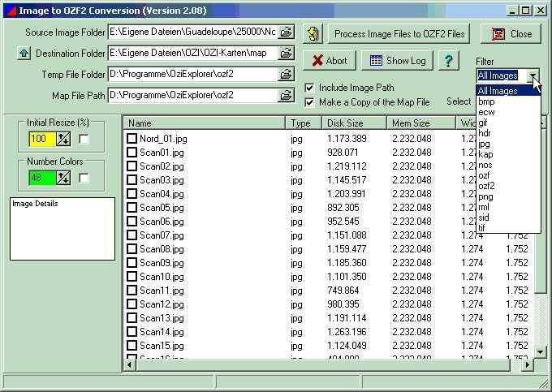
Task: Click the yellow hand icon button
Action: pos(313,33)
